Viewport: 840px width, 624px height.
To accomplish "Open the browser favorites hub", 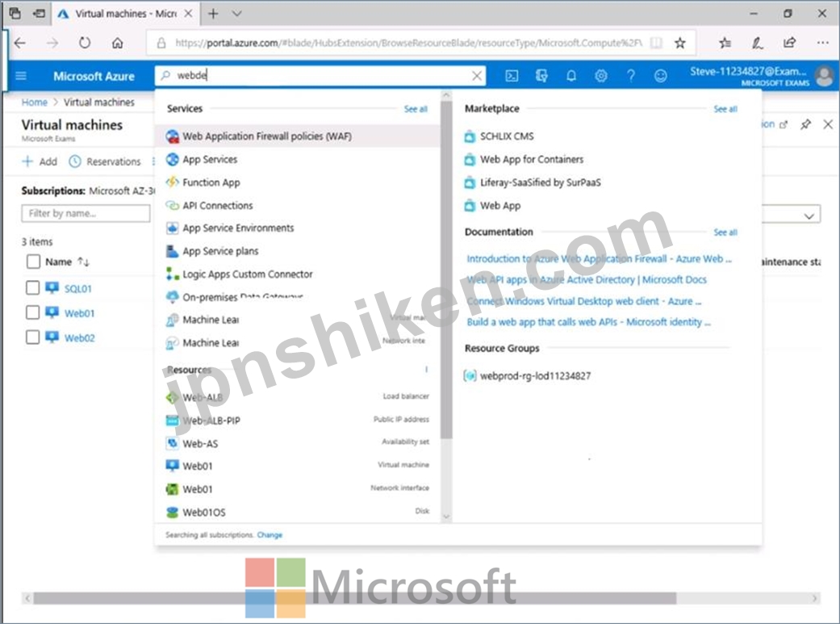I will (x=725, y=43).
